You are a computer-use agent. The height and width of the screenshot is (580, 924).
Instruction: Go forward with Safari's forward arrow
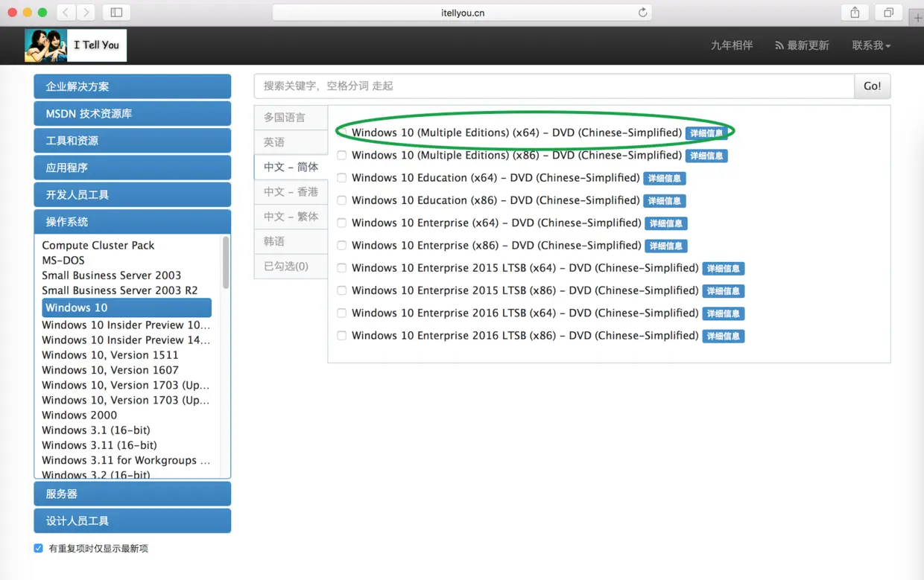pyautogui.click(x=86, y=13)
